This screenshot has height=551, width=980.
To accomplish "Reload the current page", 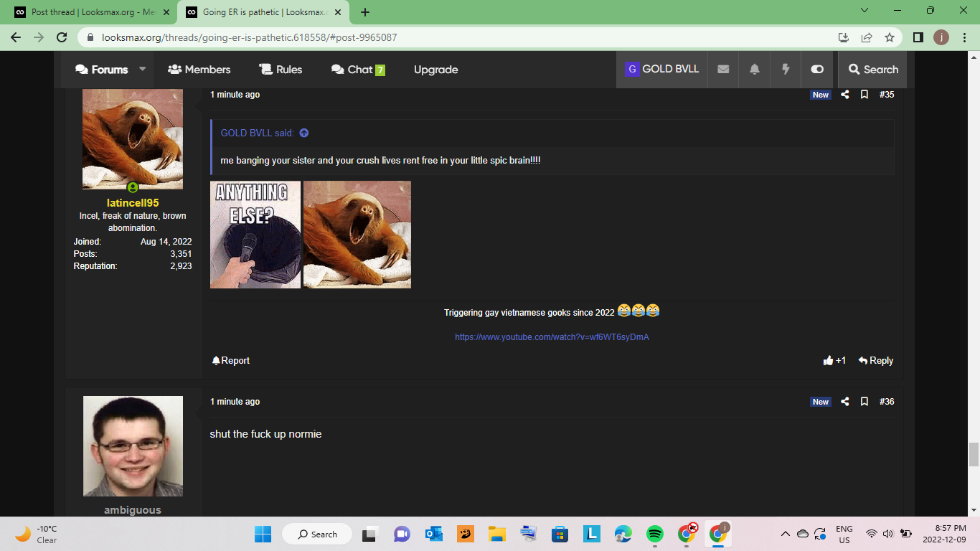I will click(62, 37).
